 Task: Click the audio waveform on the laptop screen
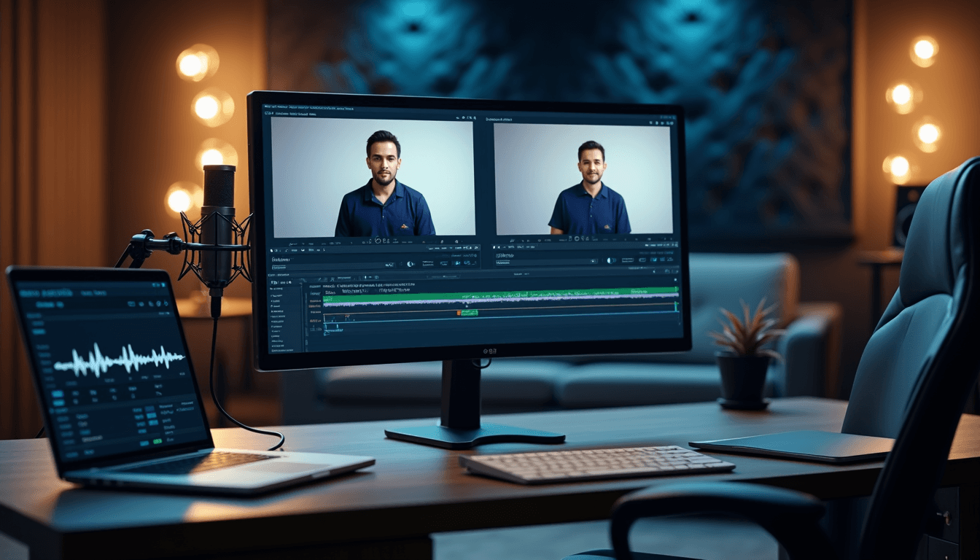120,360
